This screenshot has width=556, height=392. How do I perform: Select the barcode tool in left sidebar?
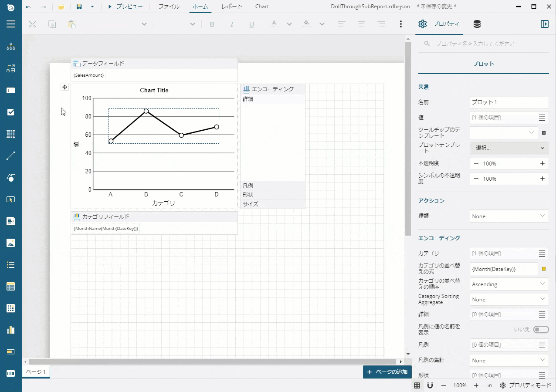coord(11,374)
